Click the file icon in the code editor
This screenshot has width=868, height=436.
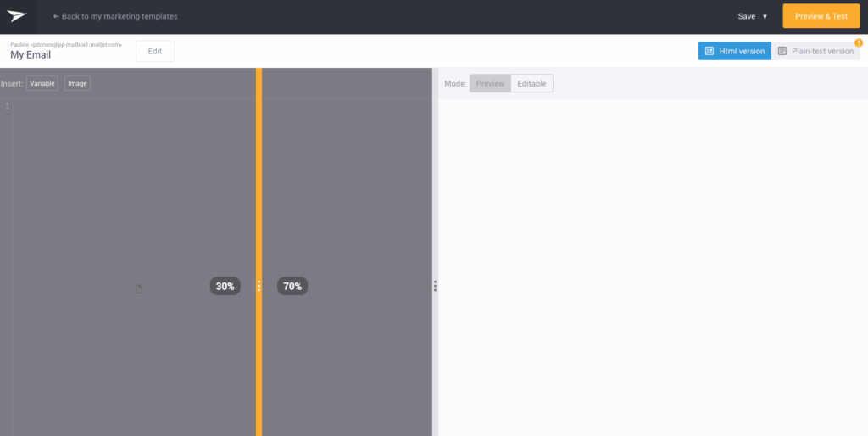pos(139,289)
